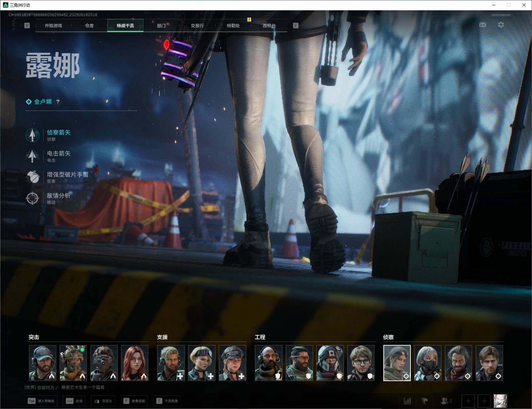The width and height of the screenshot is (532, 409).
Task: Click the 世界 chat message line
Action: [x=64, y=387]
